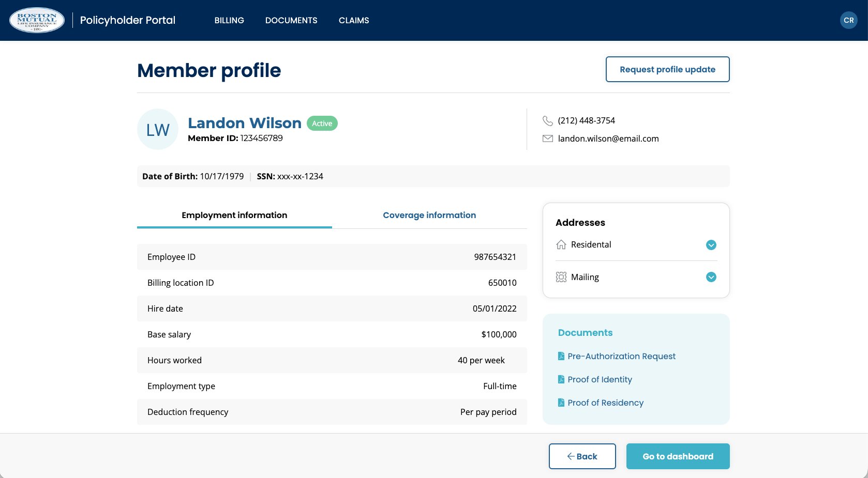
Task: Click the Pre-Authorization Request file icon
Action: click(x=561, y=356)
